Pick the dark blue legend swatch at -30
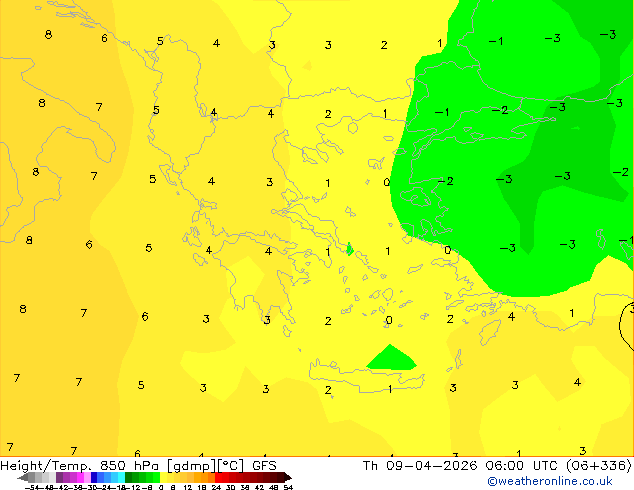Viewport: 634px width, 490px height. pos(94,477)
